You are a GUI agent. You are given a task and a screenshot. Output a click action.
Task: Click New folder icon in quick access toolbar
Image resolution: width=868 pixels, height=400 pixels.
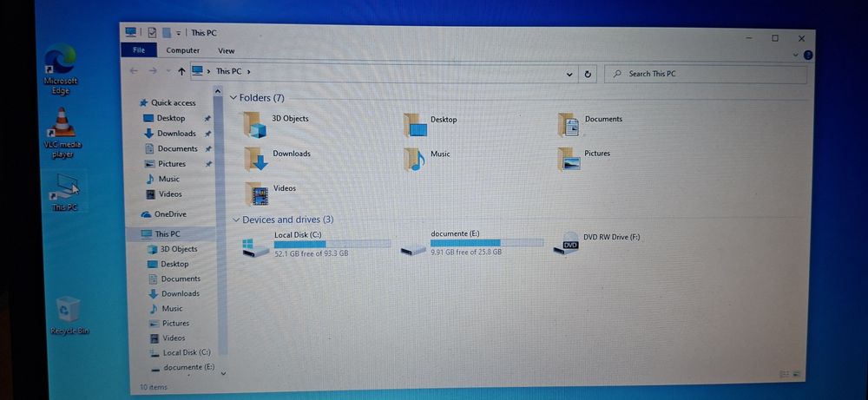pos(166,33)
